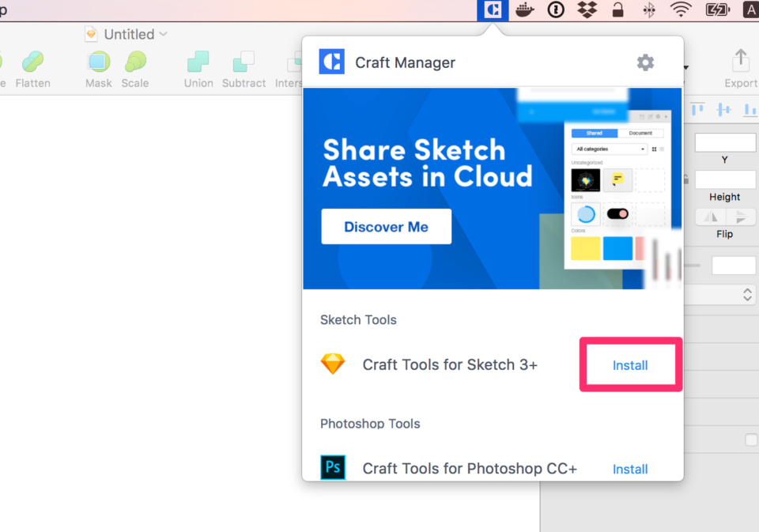Click the Discover Me button
Viewport: 759px width, 532px height.
click(x=386, y=226)
